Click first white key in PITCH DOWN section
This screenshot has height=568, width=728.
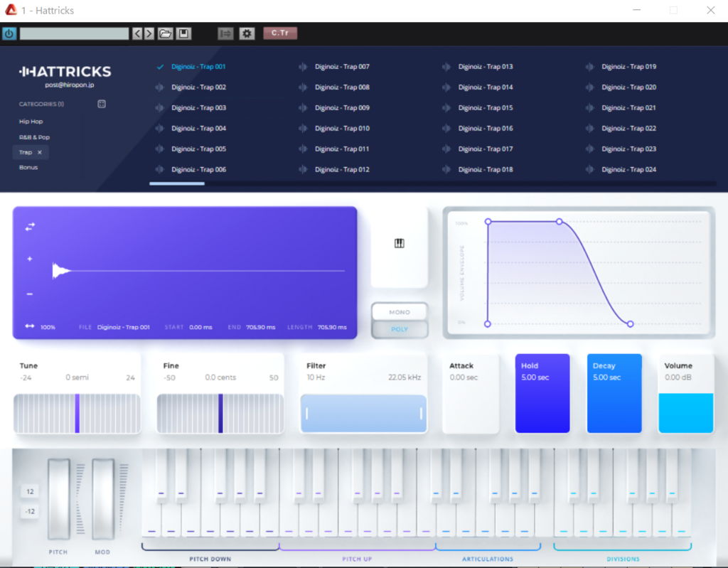click(x=151, y=520)
